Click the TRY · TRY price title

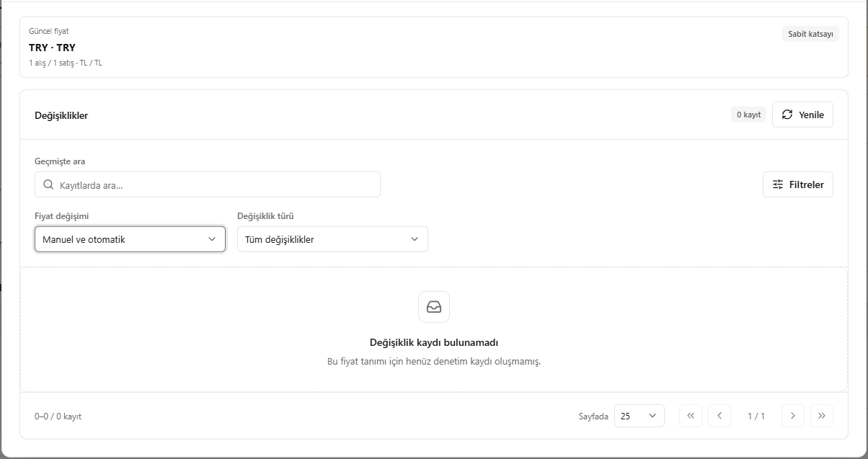(x=52, y=48)
